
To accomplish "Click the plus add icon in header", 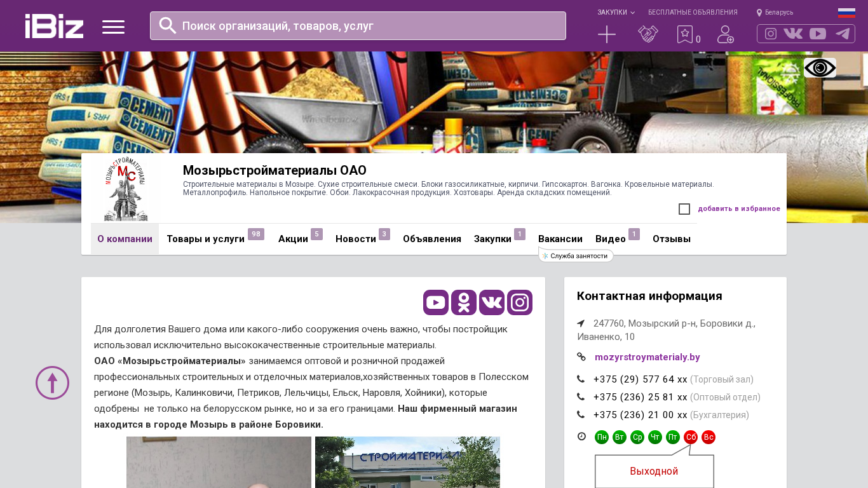I will tap(607, 34).
